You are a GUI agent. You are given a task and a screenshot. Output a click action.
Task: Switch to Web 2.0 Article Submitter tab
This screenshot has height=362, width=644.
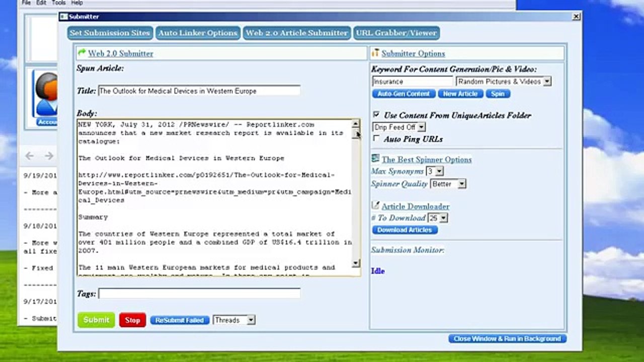[x=296, y=33]
